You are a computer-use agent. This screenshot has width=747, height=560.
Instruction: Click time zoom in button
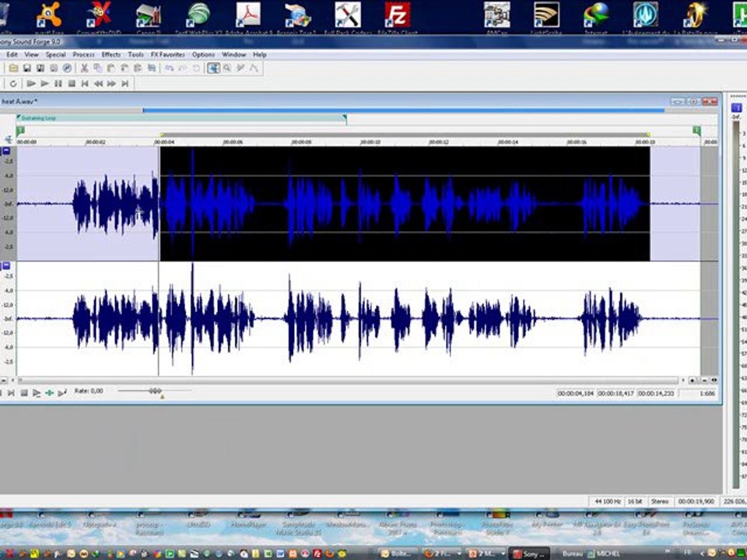click(x=693, y=380)
